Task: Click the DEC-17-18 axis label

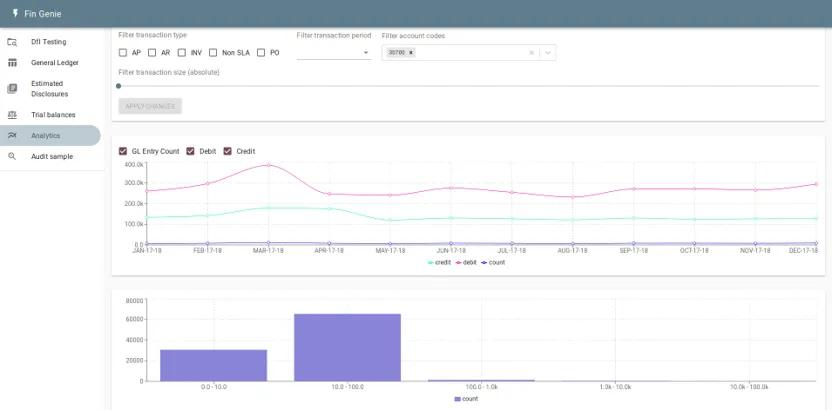Action: 802,251
